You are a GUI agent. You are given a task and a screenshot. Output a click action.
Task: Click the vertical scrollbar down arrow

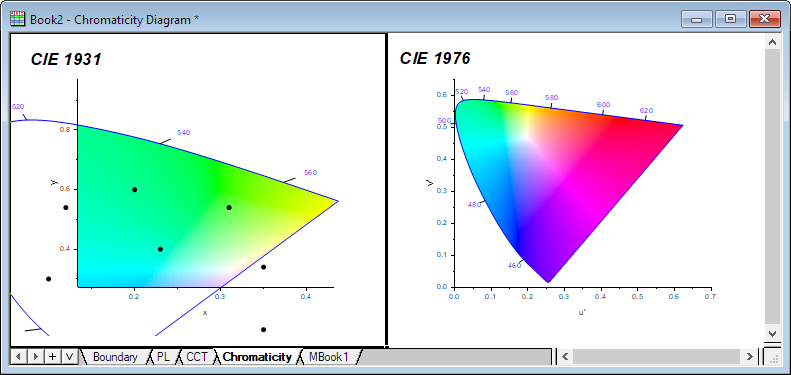[772, 333]
